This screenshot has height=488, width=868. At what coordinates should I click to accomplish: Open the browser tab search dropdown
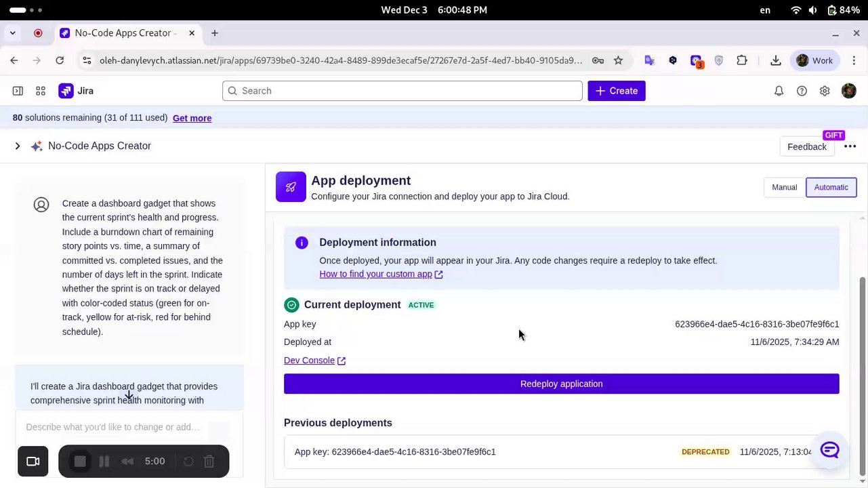coord(12,33)
